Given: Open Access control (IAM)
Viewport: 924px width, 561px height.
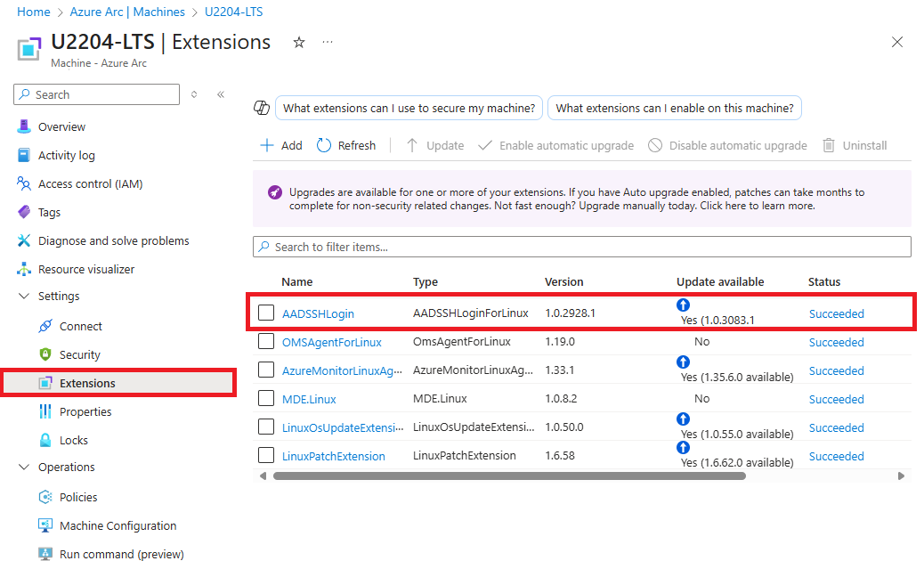Looking at the screenshot, I should pos(90,183).
